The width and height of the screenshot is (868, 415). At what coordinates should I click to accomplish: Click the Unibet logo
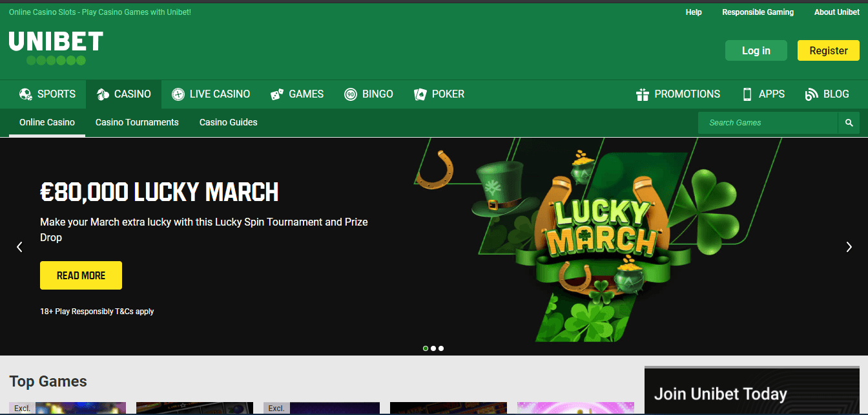click(56, 48)
